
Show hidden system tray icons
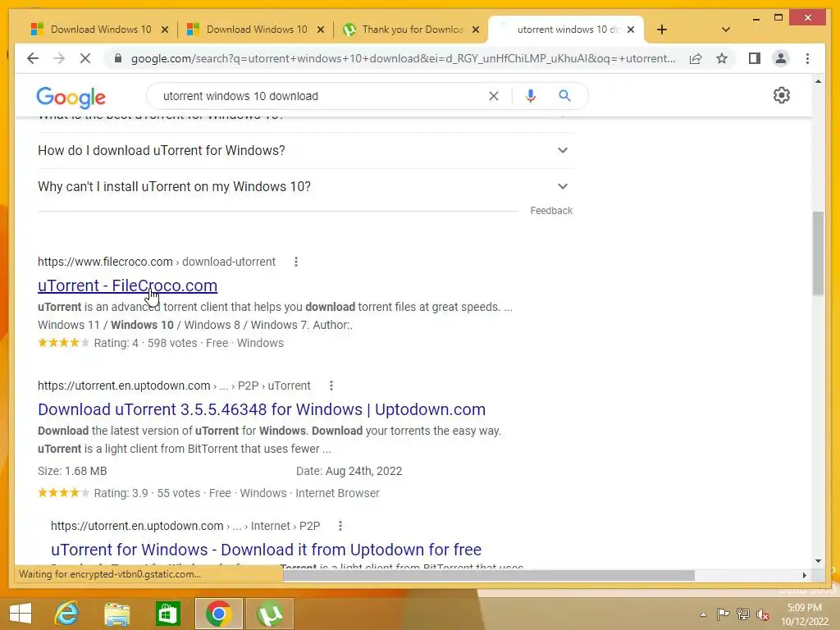[703, 614]
